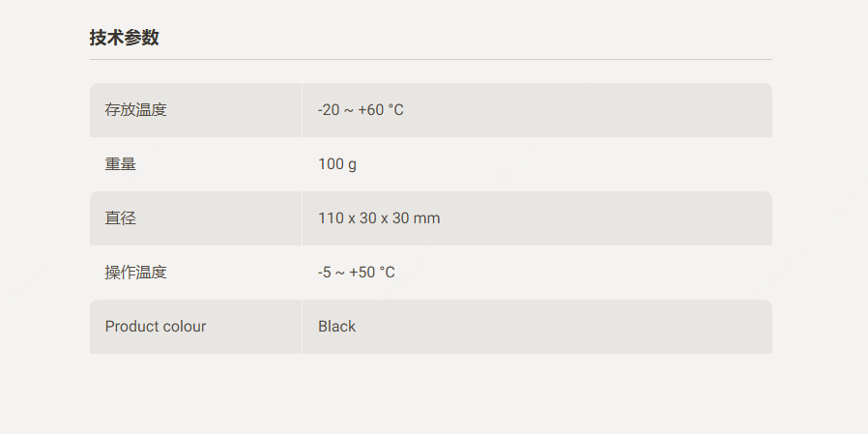
Task: Select the 100 g weight value
Action: (x=337, y=164)
